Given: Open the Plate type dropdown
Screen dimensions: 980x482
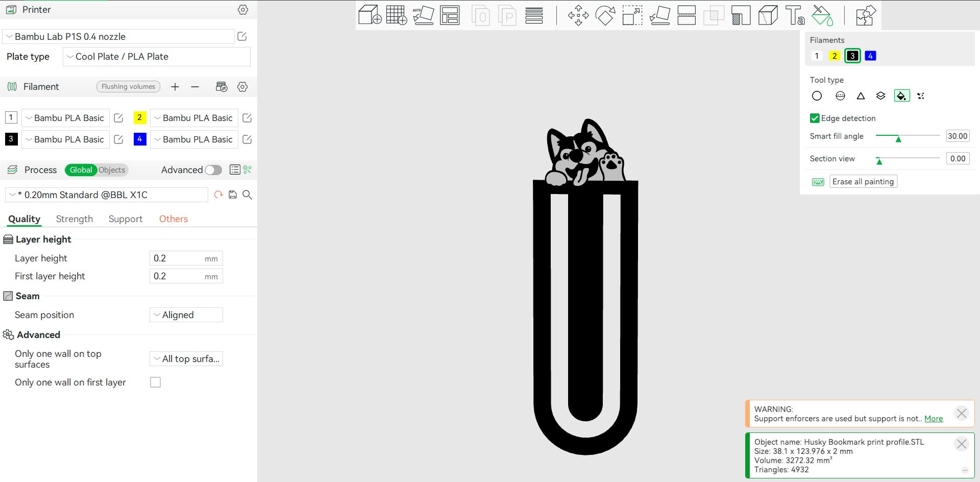Looking at the screenshot, I should coord(157,57).
